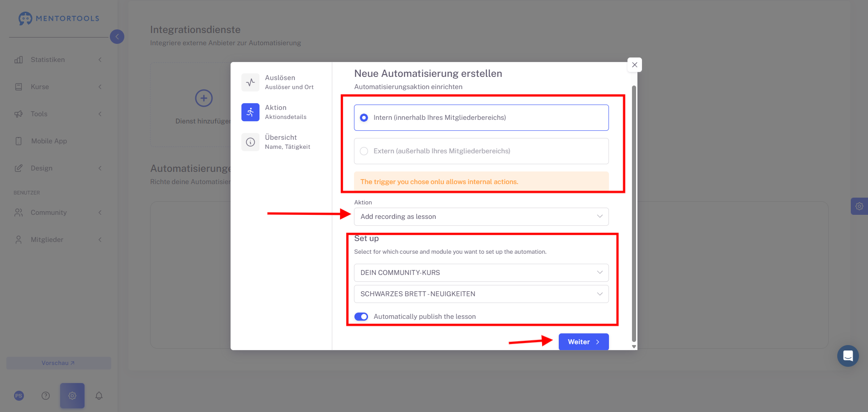Click the plus icon to add a service
This screenshot has height=412, width=868.
click(x=204, y=98)
